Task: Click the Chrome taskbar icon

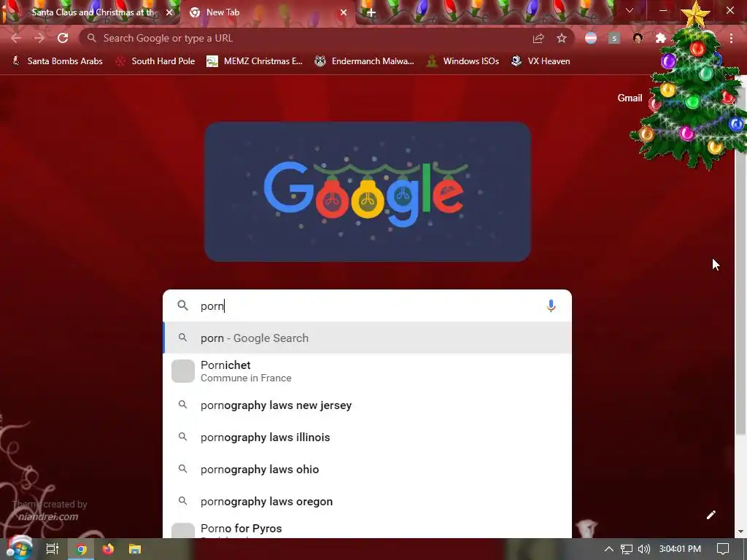Action: pyautogui.click(x=82, y=549)
